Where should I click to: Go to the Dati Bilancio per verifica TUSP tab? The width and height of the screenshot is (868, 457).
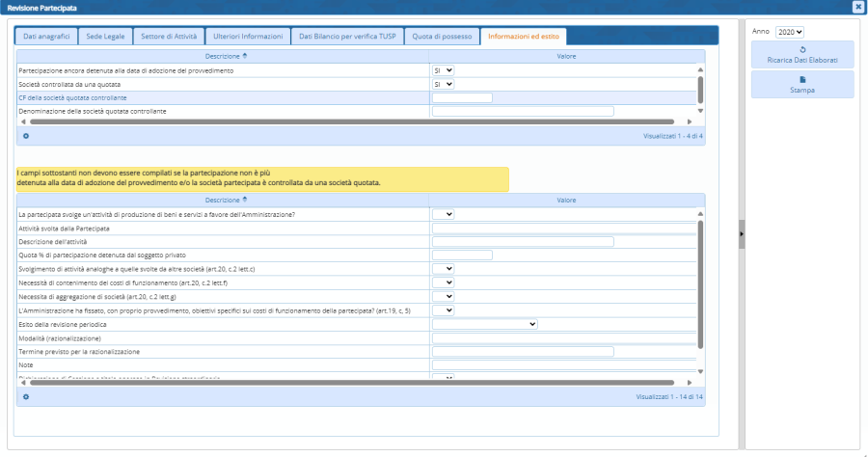coord(345,37)
